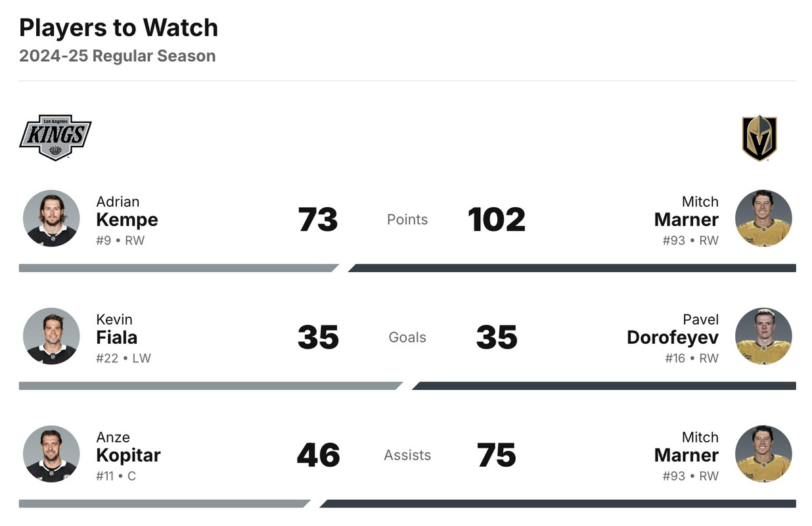Open Pavel Dorofeyev's headshot photo
This screenshot has height=526, width=812.
[763, 336]
